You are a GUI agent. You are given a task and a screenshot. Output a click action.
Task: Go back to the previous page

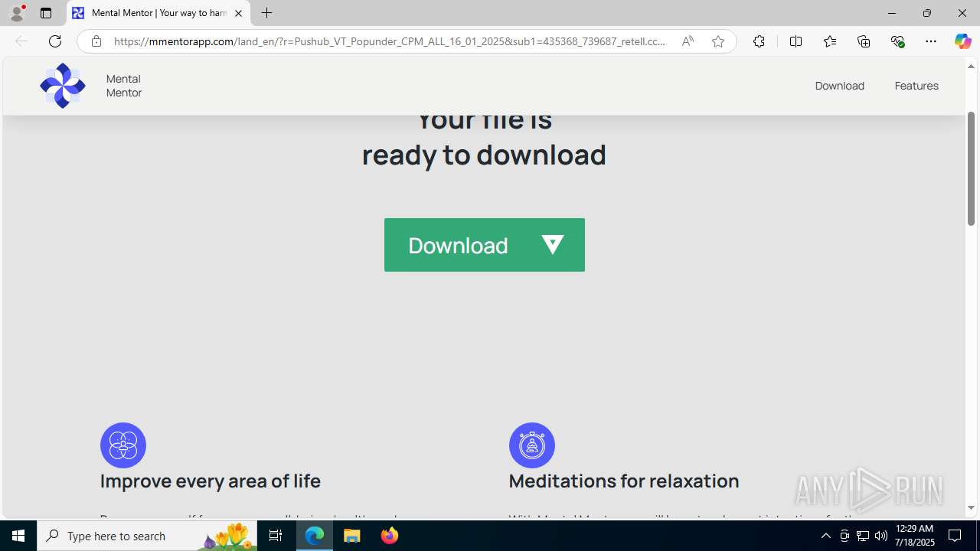pos(21,41)
